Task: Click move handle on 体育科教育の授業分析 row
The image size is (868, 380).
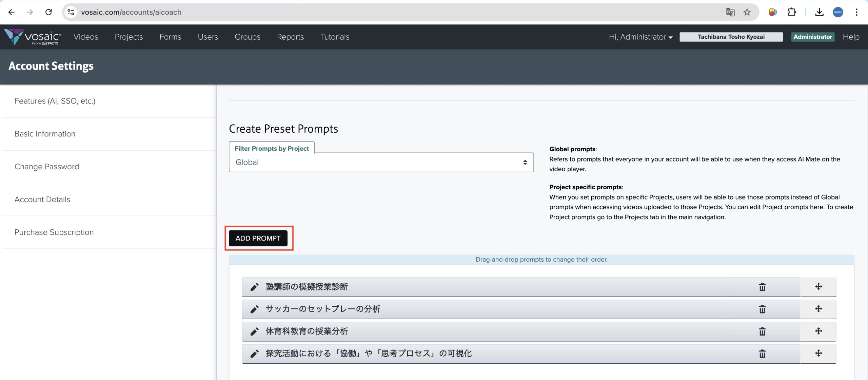Action: click(818, 331)
